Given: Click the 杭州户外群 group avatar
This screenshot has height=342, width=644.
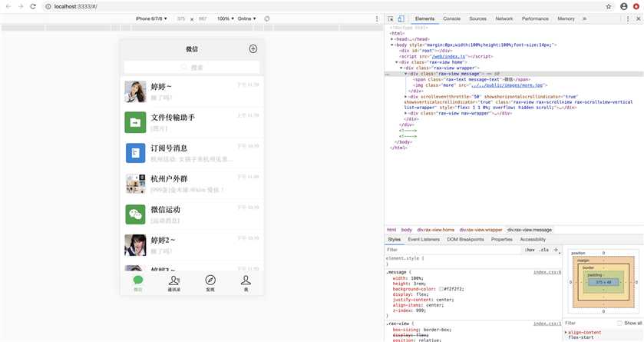Looking at the screenshot, I should click(x=135, y=184).
